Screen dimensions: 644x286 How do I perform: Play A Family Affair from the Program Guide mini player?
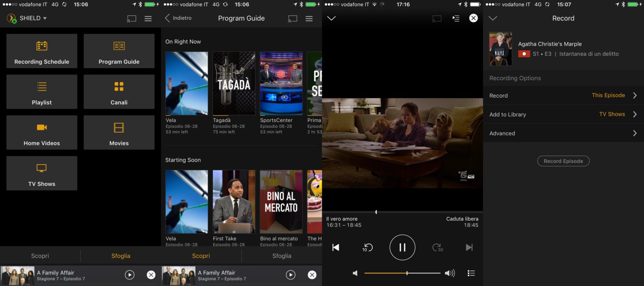pos(291,275)
